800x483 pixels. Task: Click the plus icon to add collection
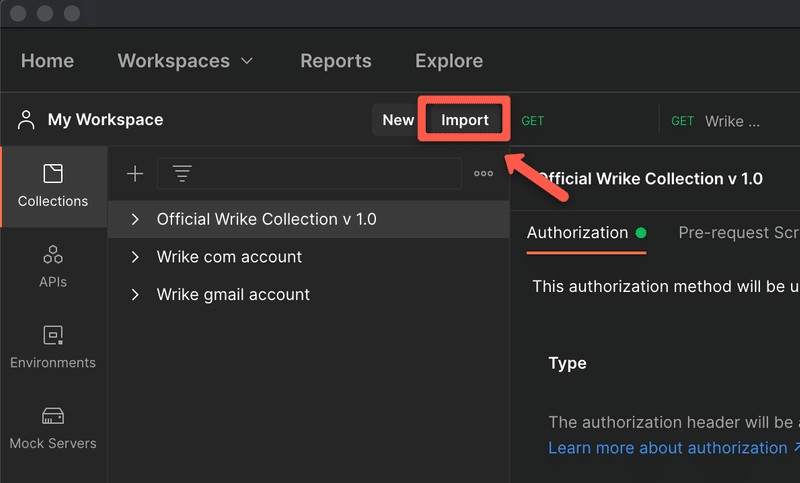135,174
